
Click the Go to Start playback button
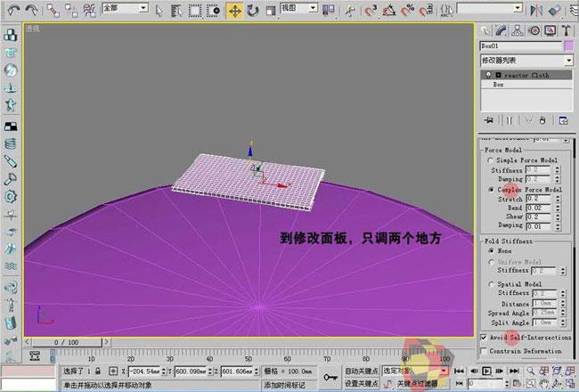459,371
